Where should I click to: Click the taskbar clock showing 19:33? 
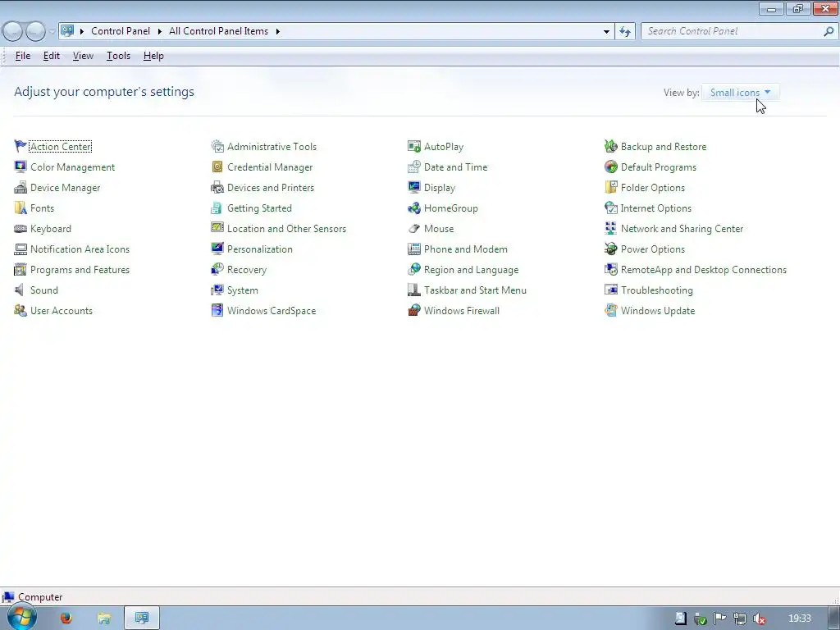(x=799, y=619)
